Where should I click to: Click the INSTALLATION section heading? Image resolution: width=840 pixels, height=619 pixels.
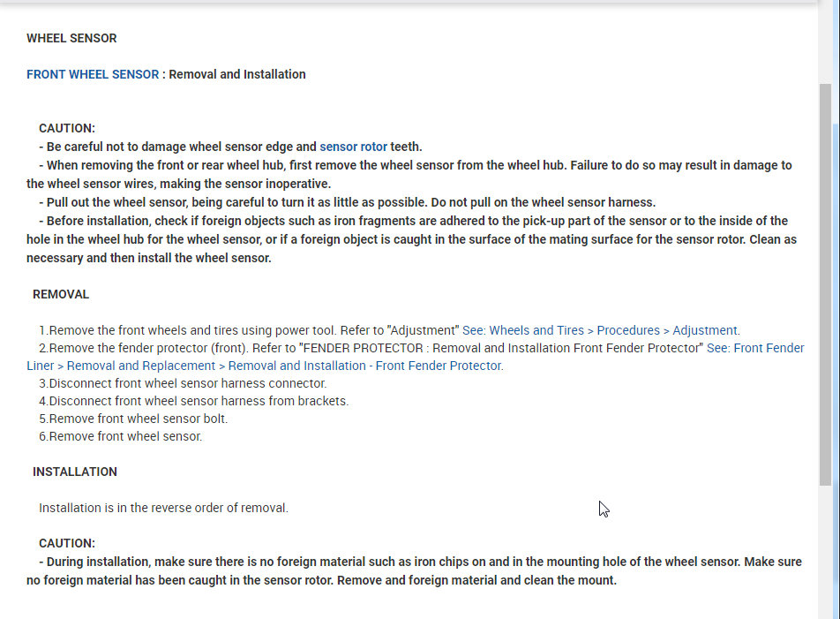click(75, 472)
